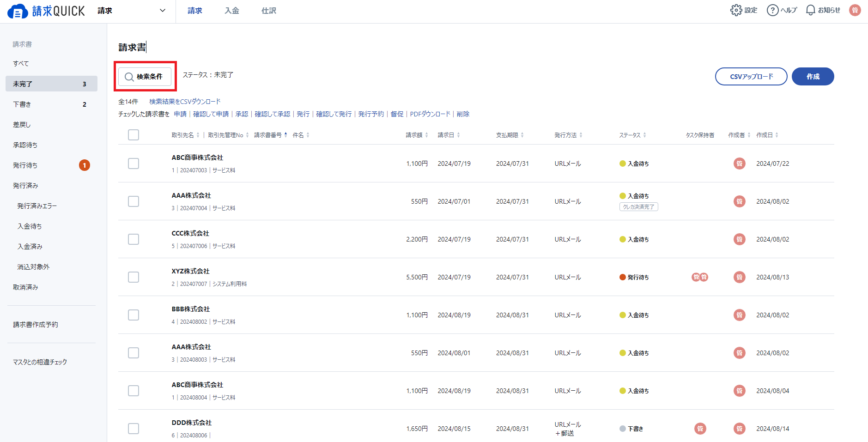Screen dimensions: 868x442
Task: Click the task holder avatar for DDD株式会社
Action: click(700, 429)
